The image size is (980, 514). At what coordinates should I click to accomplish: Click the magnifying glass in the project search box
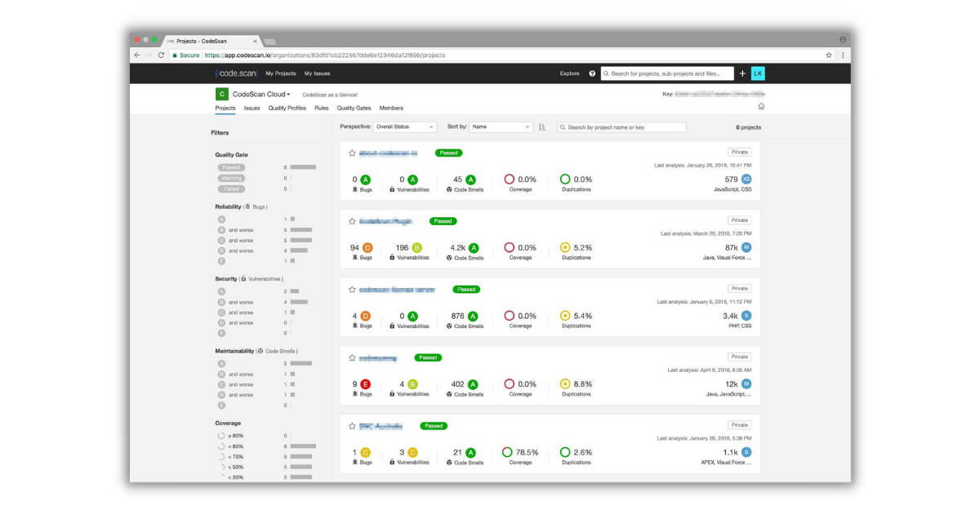(563, 126)
